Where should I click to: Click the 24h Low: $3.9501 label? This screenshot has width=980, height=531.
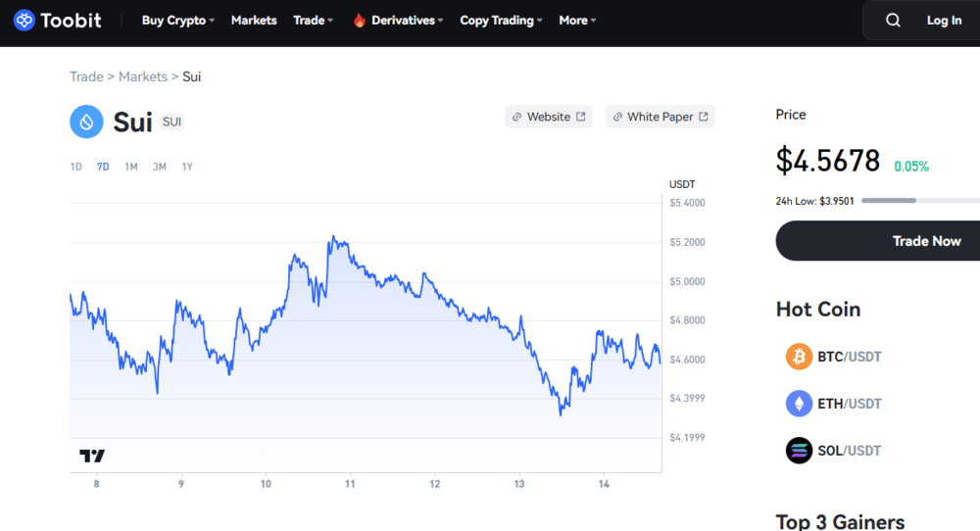[814, 201]
